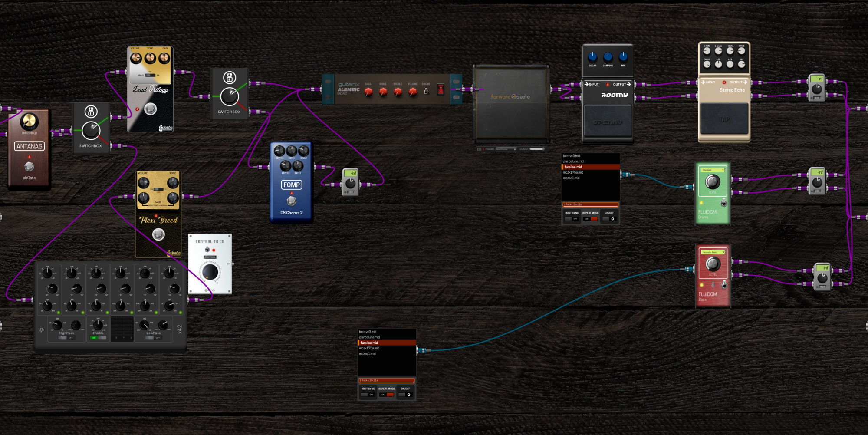Screen dimensions: 868x435
Task: Click the Stereo Echo TAP footswitch
Action: click(724, 119)
